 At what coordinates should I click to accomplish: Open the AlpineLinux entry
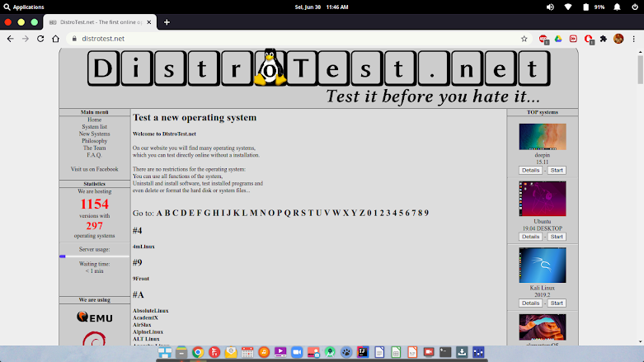click(148, 331)
